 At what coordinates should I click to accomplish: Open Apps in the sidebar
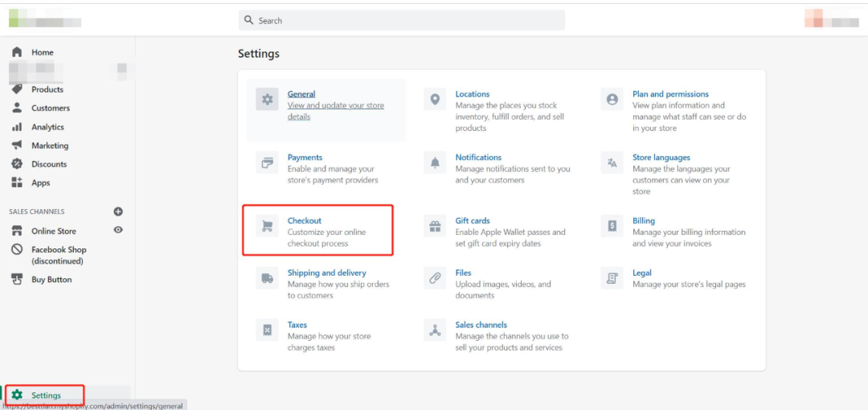(41, 182)
